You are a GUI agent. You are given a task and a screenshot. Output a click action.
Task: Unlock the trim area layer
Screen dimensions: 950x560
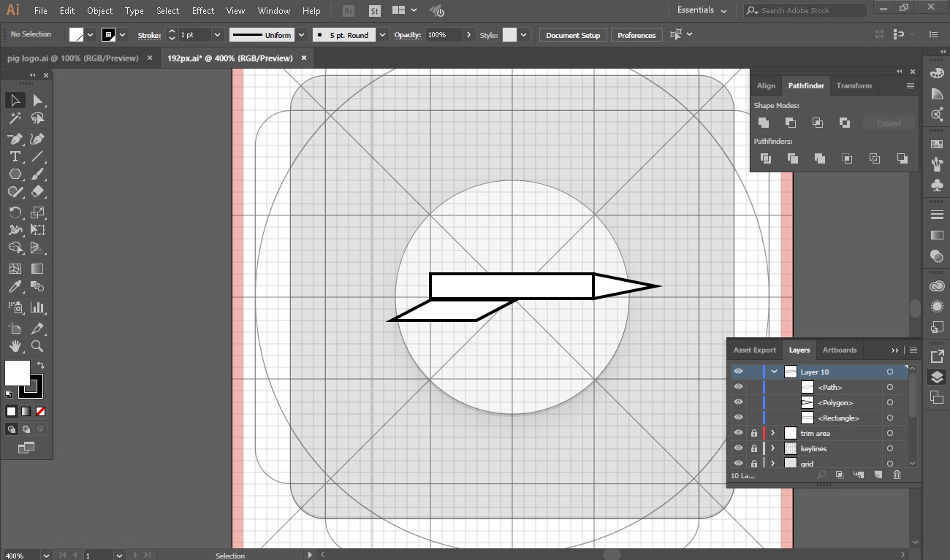point(754,433)
